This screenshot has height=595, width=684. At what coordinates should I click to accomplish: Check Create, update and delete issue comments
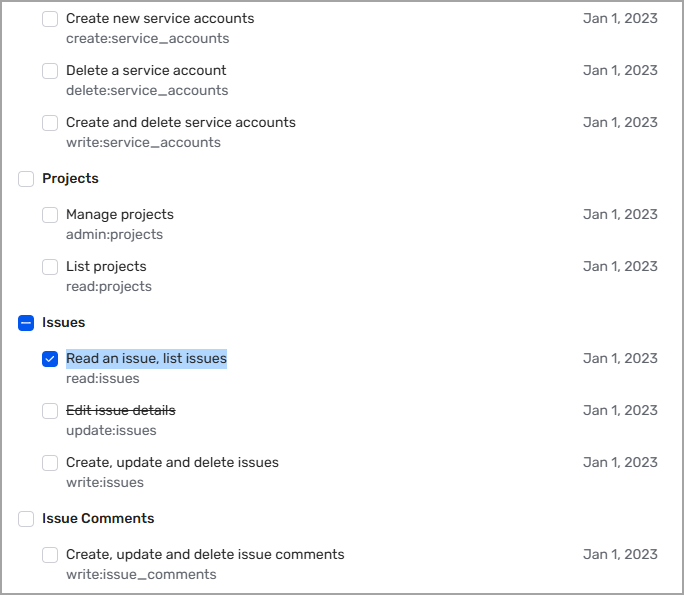pos(50,555)
